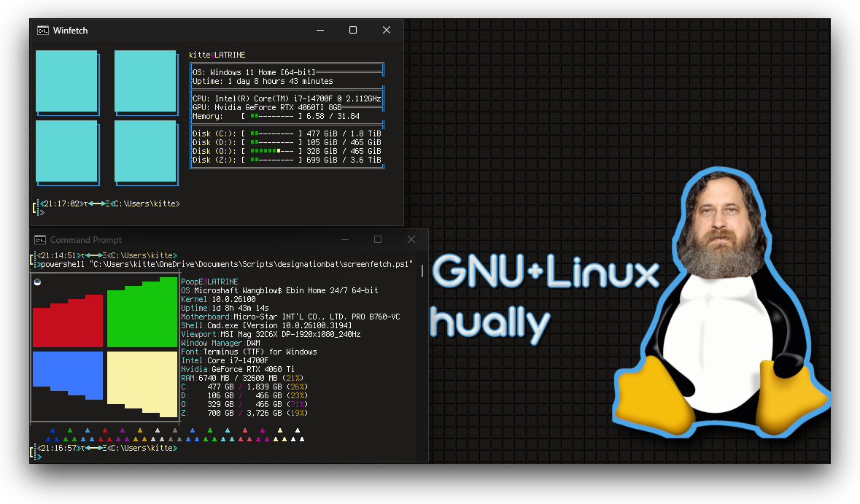Screen dimensions: 860x504
Task: Click the "Winfetch" window title text
Action: coord(70,31)
